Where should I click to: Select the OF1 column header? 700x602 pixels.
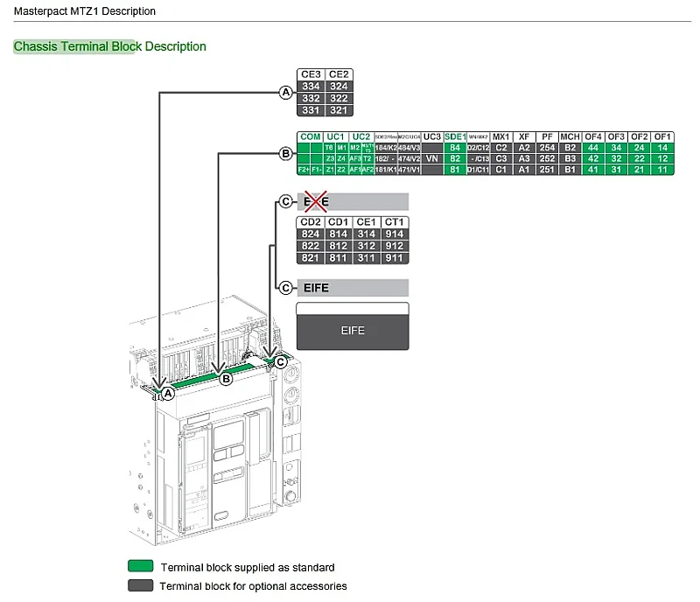pos(662,136)
